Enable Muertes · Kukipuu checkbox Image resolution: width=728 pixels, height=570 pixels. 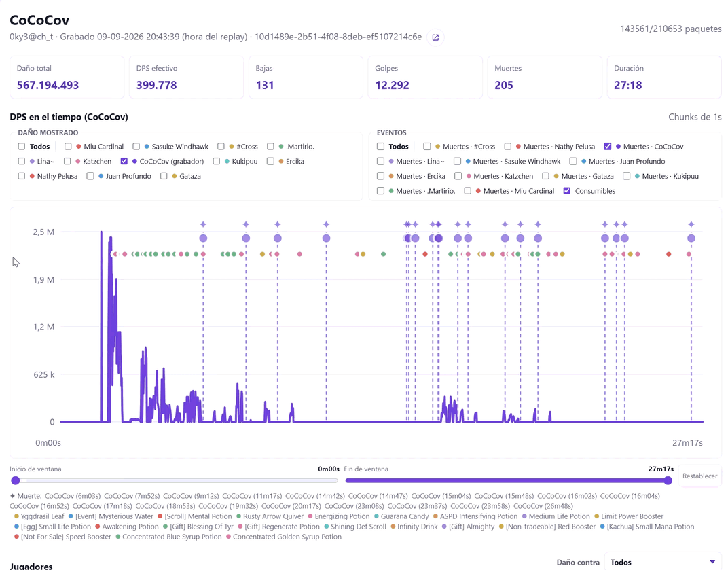coord(627,176)
